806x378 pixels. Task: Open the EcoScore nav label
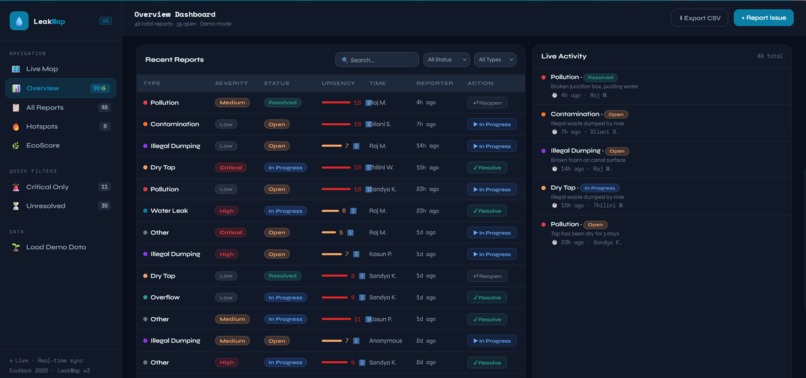[x=43, y=146]
